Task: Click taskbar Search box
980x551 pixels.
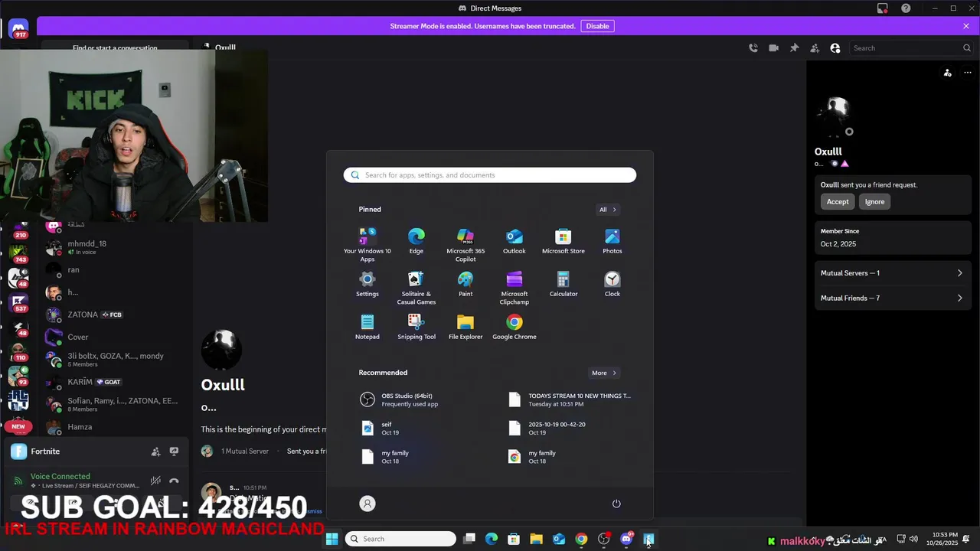Action: point(400,539)
